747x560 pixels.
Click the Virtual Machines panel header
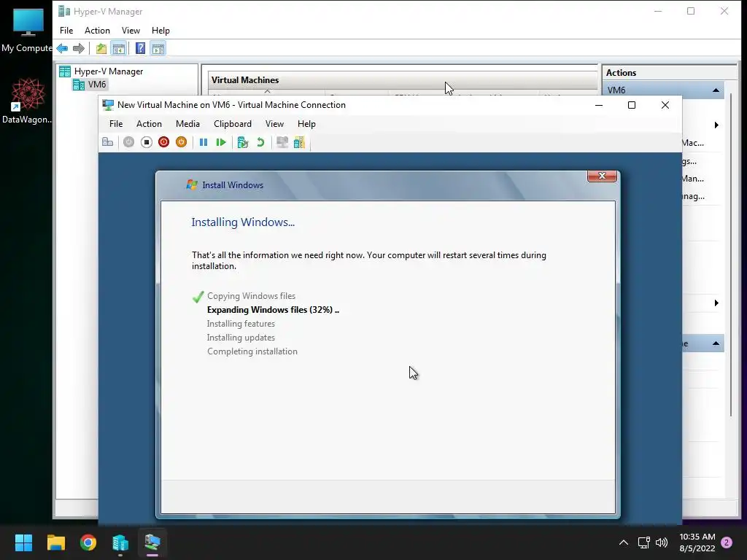[x=403, y=80]
